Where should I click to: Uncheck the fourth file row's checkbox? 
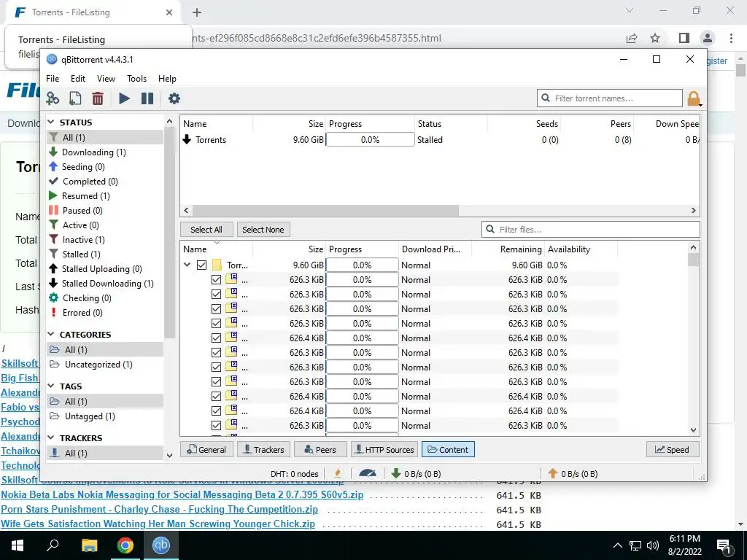[x=216, y=324]
